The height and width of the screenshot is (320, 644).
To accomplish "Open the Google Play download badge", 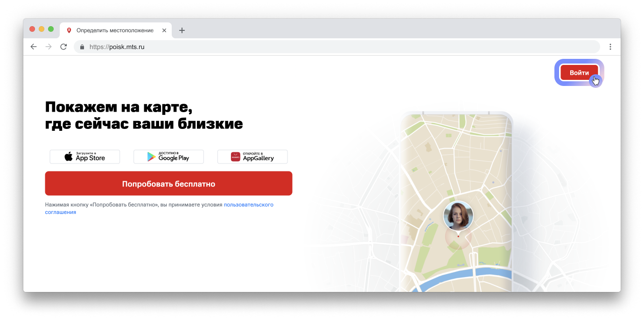I will [x=168, y=157].
